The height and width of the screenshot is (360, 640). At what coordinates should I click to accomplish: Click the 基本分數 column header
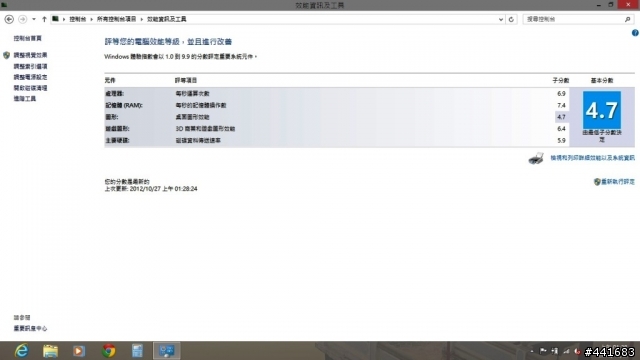[602, 80]
